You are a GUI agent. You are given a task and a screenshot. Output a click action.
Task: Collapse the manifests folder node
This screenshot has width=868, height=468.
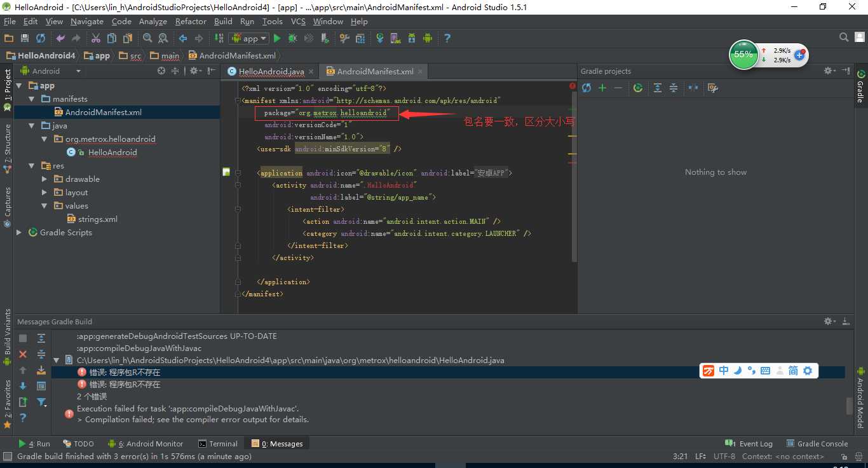pyautogui.click(x=32, y=99)
